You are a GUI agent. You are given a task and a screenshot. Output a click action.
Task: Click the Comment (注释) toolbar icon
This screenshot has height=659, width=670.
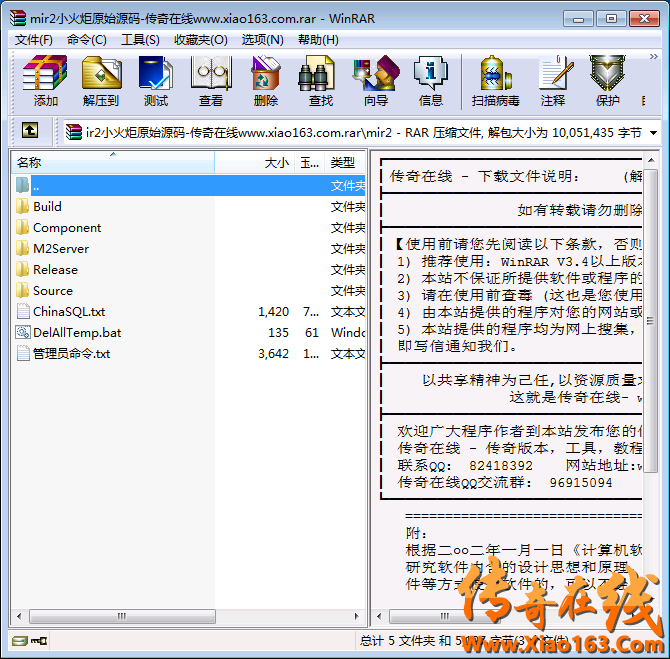[553, 81]
